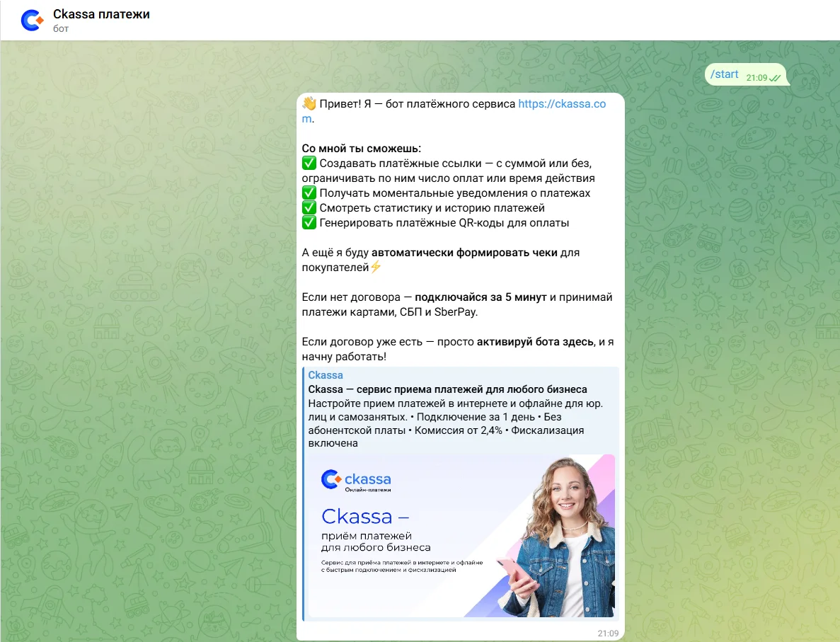Viewport: 840px width, 642px height.
Task: Click checkmark emoji beside «Получать моментальные уведомления»
Action: [309, 193]
